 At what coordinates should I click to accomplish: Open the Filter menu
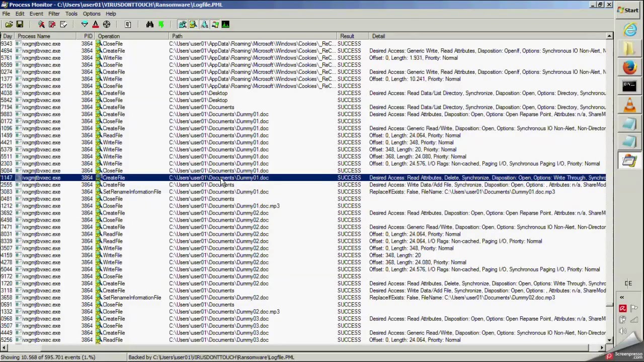click(x=54, y=14)
